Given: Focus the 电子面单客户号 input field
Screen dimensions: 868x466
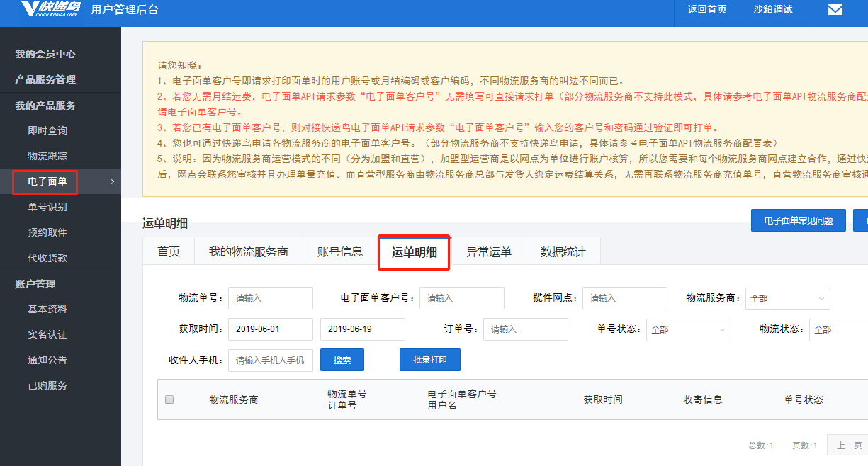Looking at the screenshot, I should pyautogui.click(x=462, y=298).
